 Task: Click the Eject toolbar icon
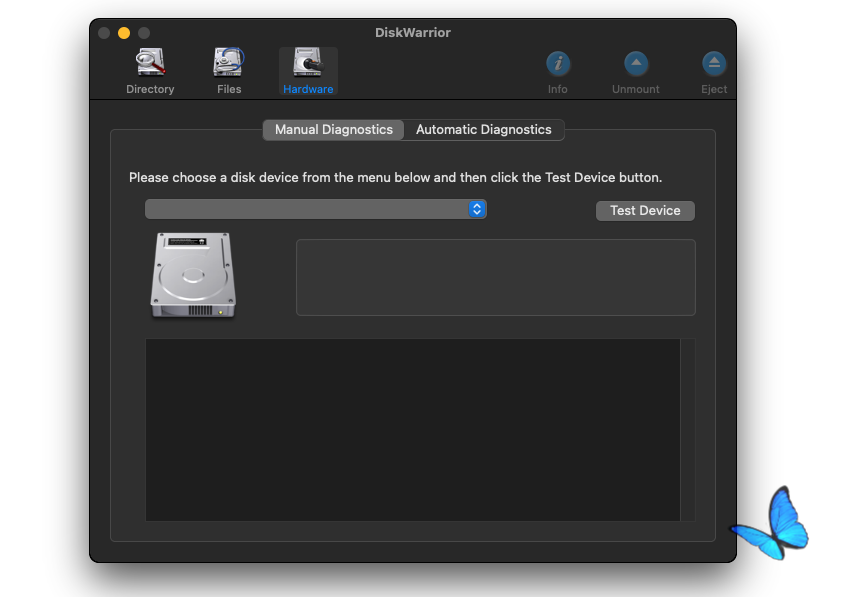[714, 70]
